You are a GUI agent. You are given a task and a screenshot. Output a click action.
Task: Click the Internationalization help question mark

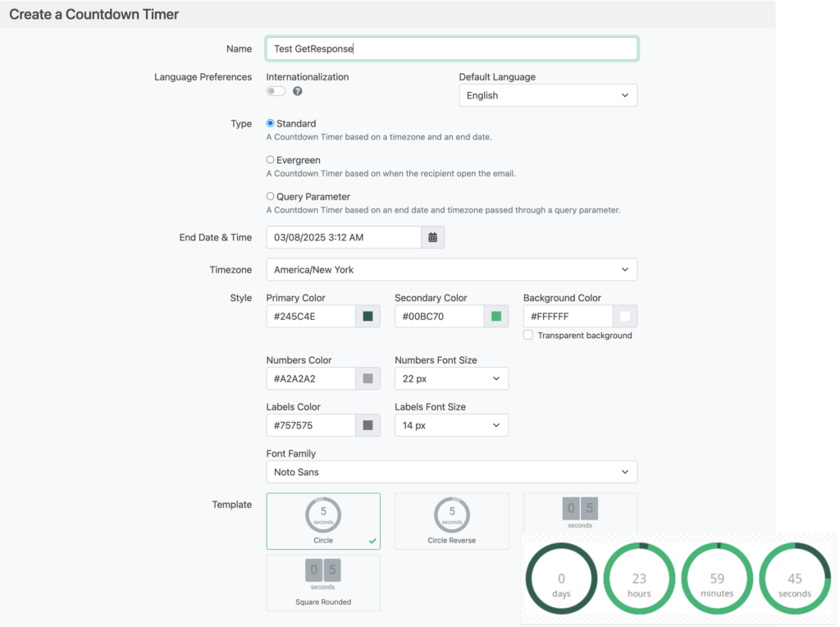(297, 91)
